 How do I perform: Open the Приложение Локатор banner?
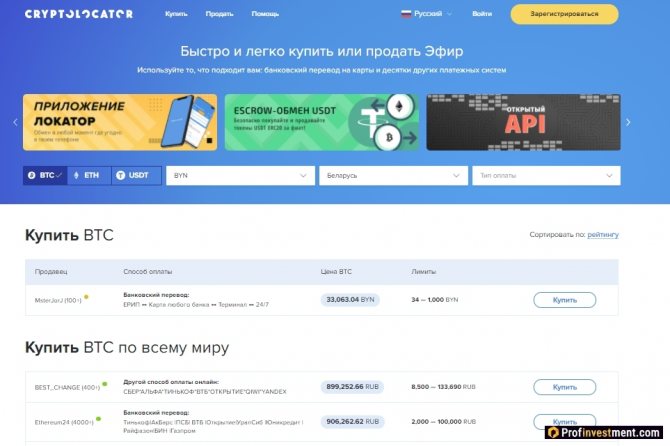[x=120, y=122]
